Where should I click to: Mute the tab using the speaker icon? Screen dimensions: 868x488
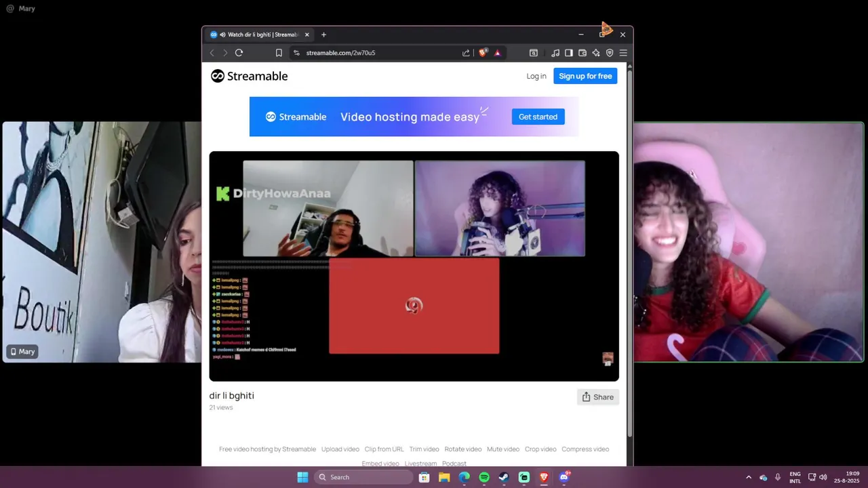click(222, 35)
